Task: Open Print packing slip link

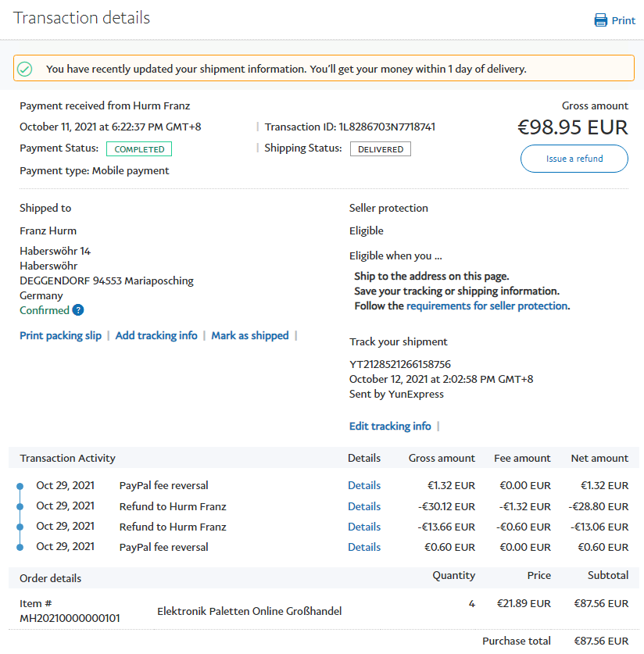Action: coord(60,335)
